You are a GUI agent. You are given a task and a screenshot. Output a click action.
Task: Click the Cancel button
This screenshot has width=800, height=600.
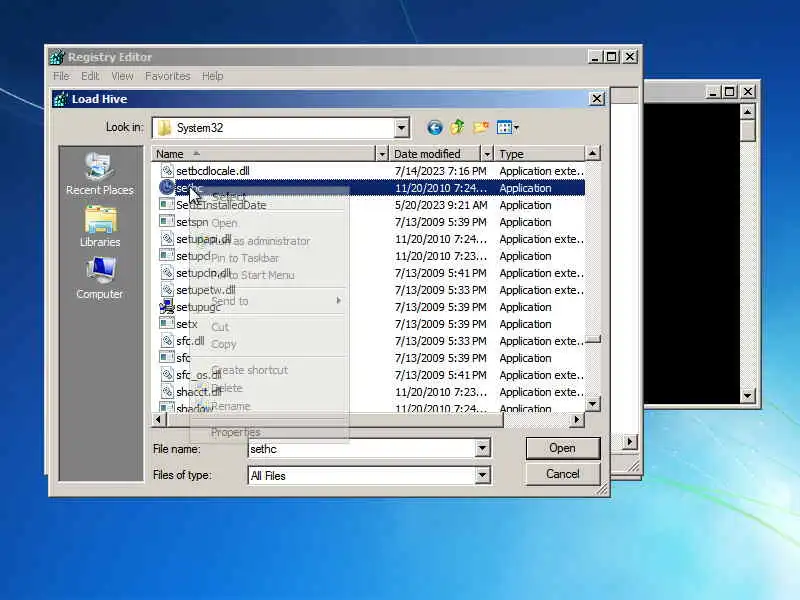click(563, 474)
